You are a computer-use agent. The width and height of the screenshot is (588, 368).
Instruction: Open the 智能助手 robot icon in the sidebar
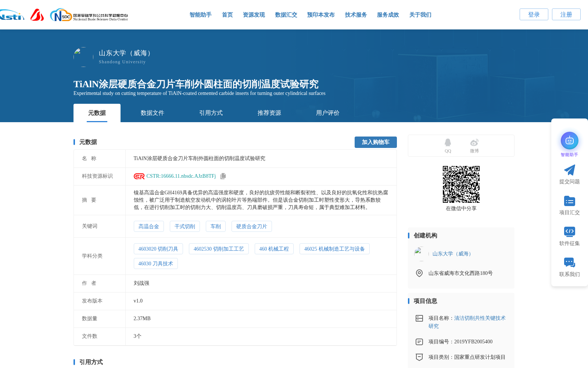pos(569,141)
